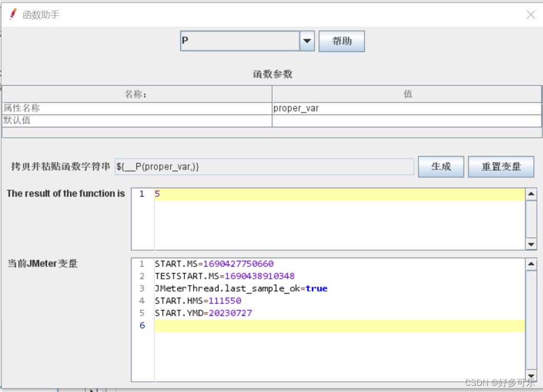
Task: Click the P function combo box field
Action: [x=240, y=41]
